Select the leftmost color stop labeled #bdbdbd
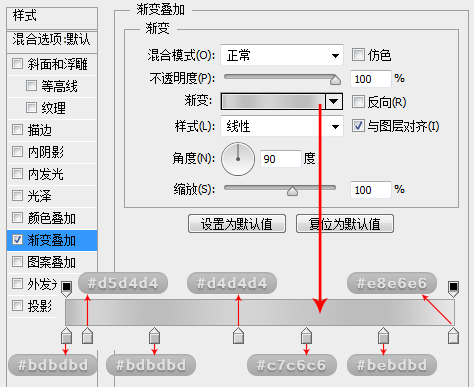Image resolution: width=474 pixels, height=387 pixels. [x=66, y=336]
